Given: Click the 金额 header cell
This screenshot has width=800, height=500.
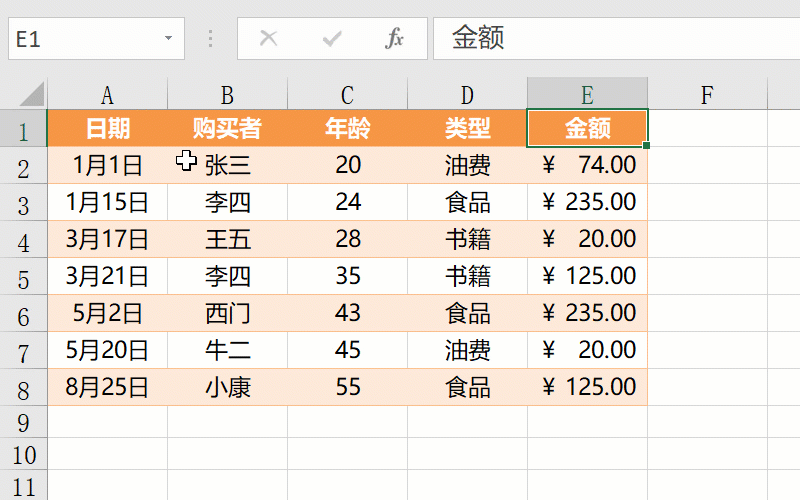Looking at the screenshot, I should 587,128.
